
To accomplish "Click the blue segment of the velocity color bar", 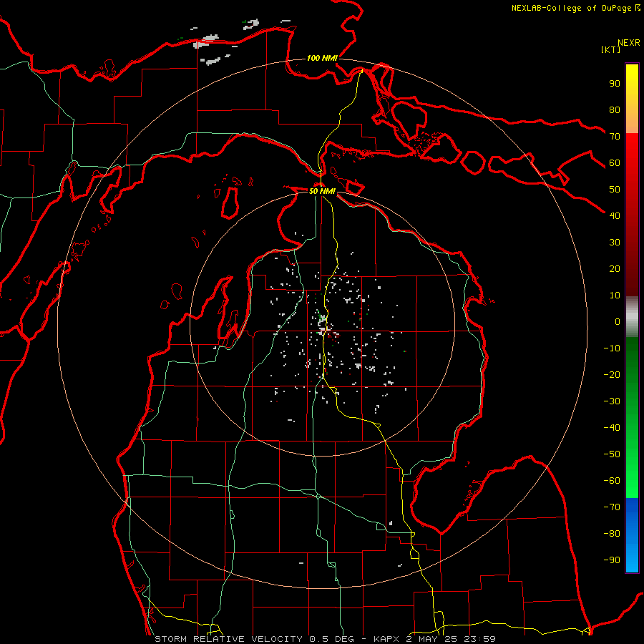I will [x=632, y=535].
